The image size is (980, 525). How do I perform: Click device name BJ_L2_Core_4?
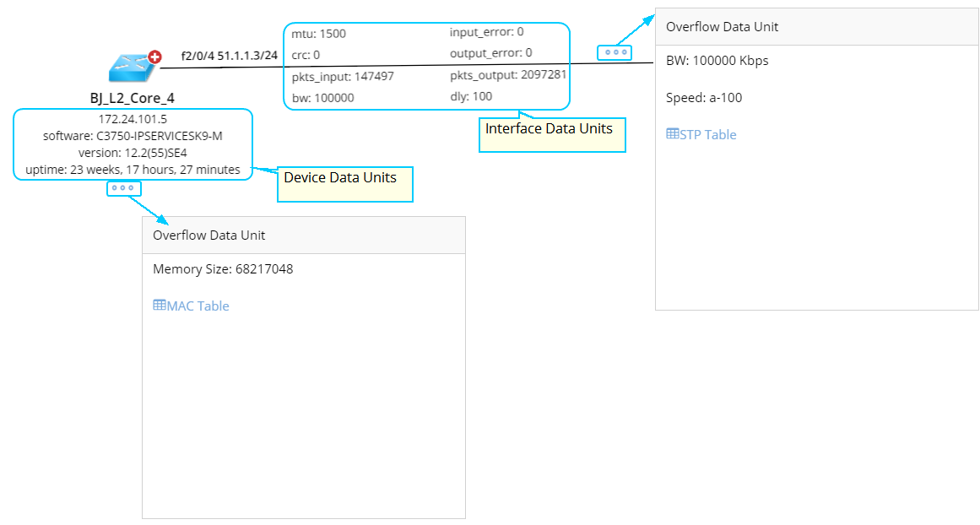coord(133,98)
